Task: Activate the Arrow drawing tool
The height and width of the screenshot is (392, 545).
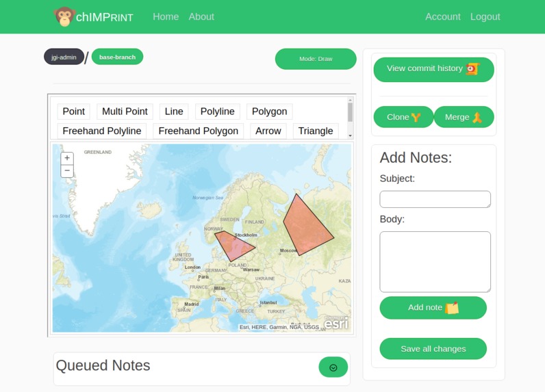Action: 268,131
